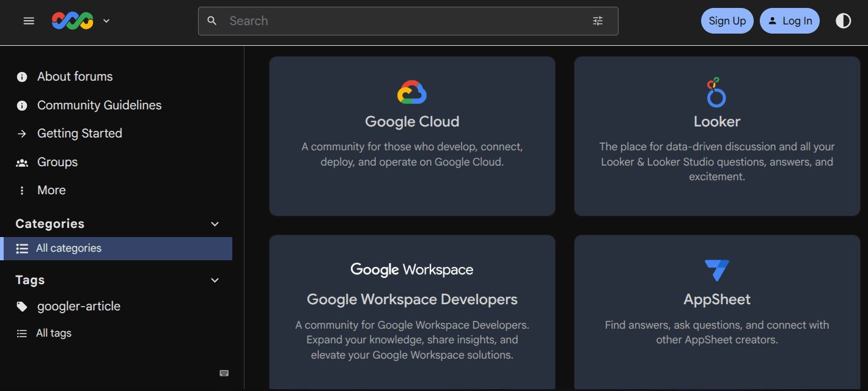Expand the dropdown arrow beside the logo
The image size is (868, 391).
coord(106,21)
